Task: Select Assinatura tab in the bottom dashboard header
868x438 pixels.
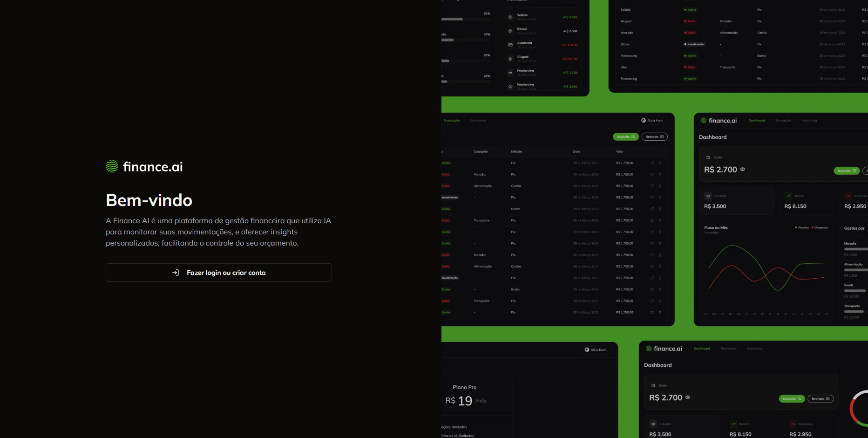Action: tap(754, 349)
